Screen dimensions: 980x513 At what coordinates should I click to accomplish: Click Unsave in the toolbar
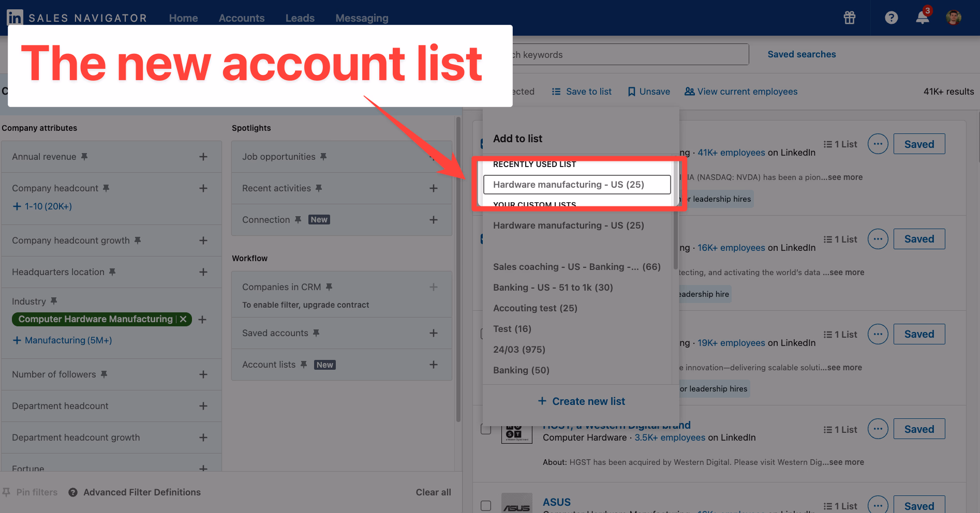pyautogui.click(x=649, y=92)
